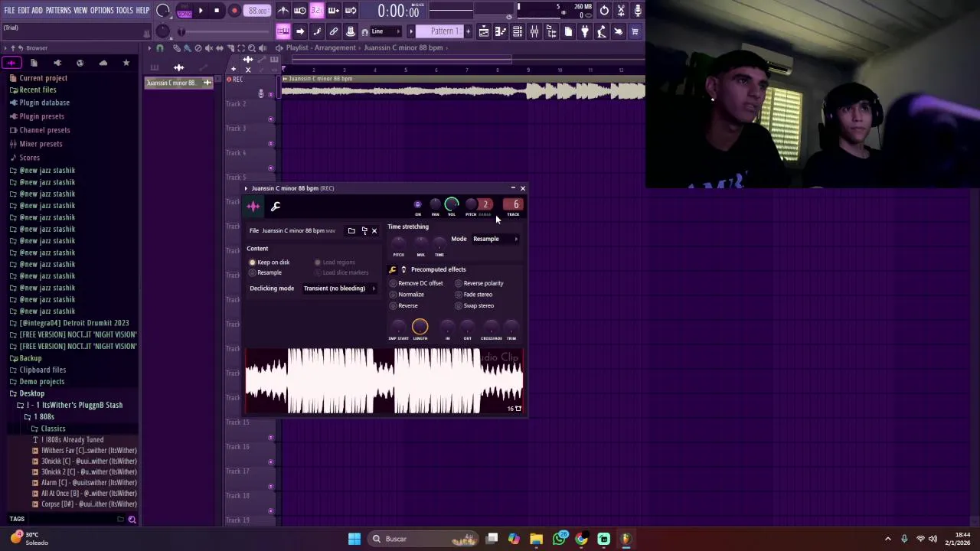Open the Mixer toolbar button
Image resolution: width=980 pixels, height=551 pixels.
click(x=534, y=31)
